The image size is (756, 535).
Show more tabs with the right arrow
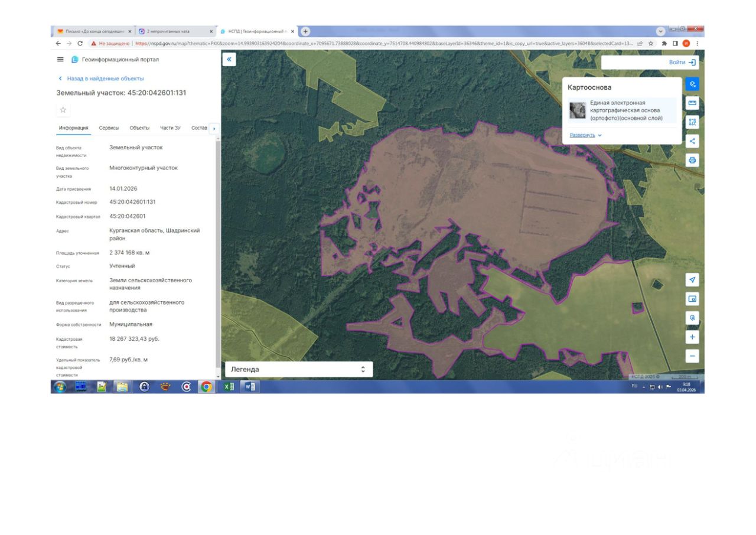click(214, 128)
